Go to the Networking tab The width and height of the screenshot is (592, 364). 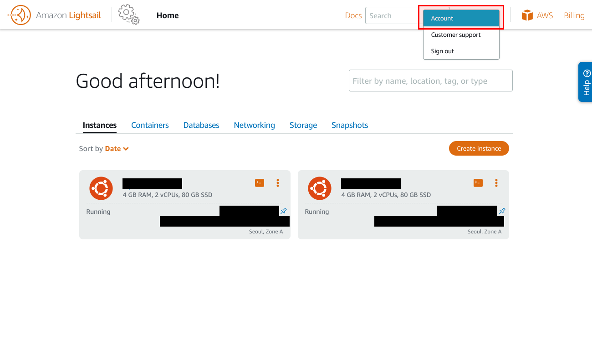point(255,125)
